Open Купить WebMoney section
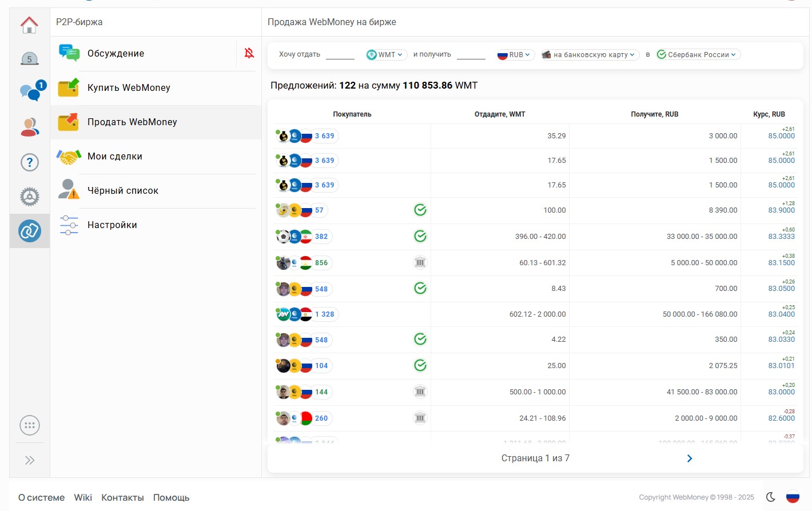 156,88
